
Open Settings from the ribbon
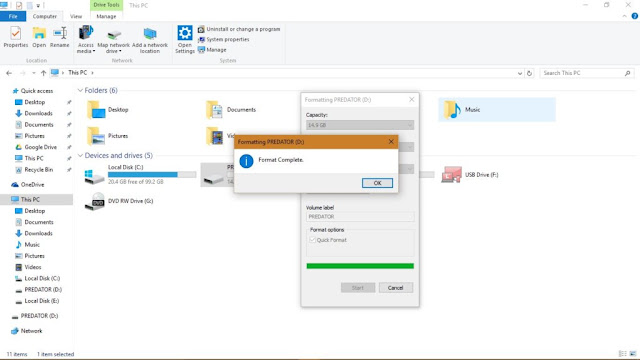(184, 39)
